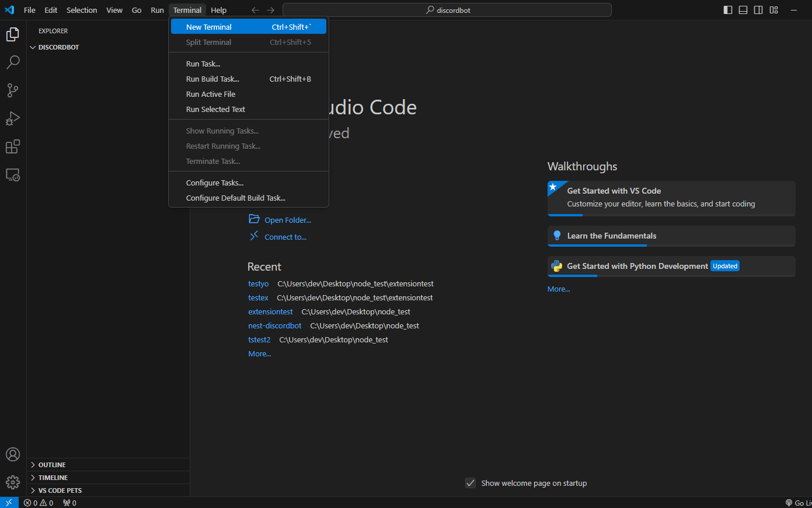Viewport: 812px width, 508px height.
Task: Click the VS Code logo icon
Action: point(9,10)
